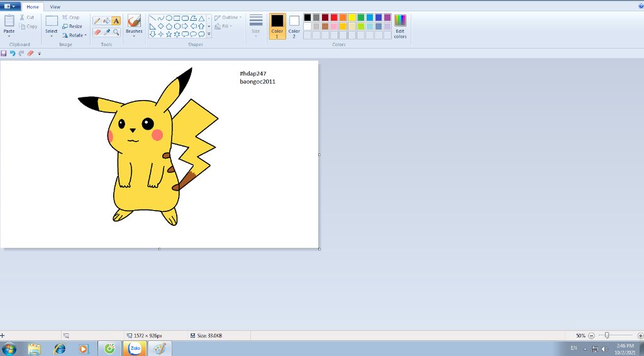Switch to the View tab
Viewport: 644px width, 356px height.
pos(55,7)
